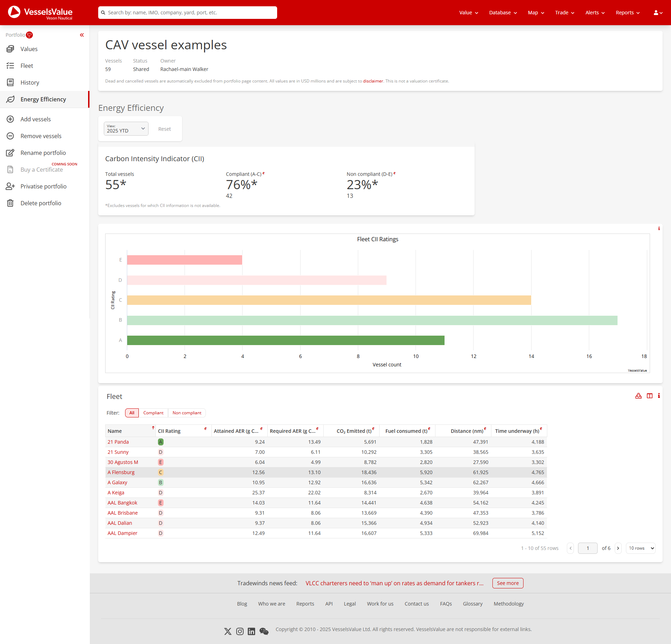Image resolution: width=671 pixels, height=644 pixels.
Task: Open vessel details for 21 Panda
Action: pyautogui.click(x=118, y=442)
